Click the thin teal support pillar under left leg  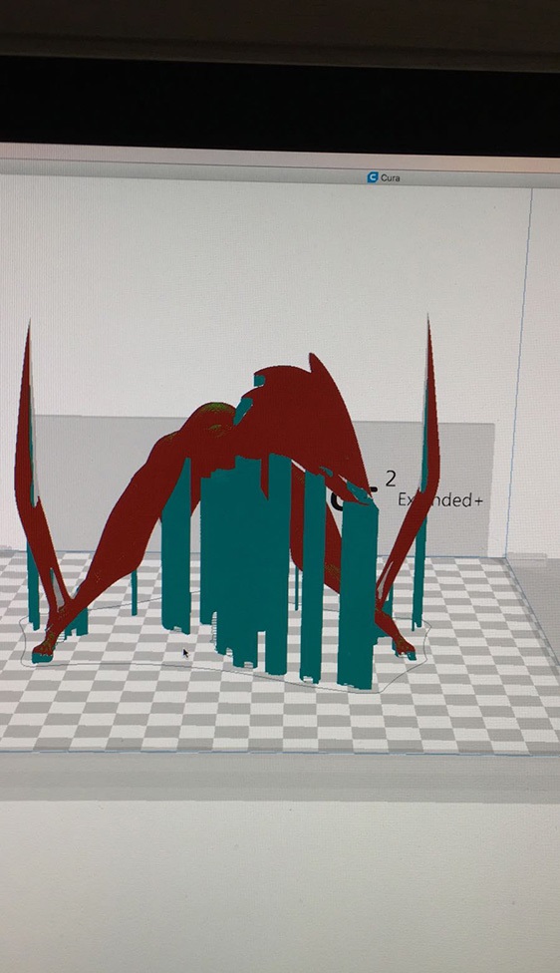pos(134,592)
